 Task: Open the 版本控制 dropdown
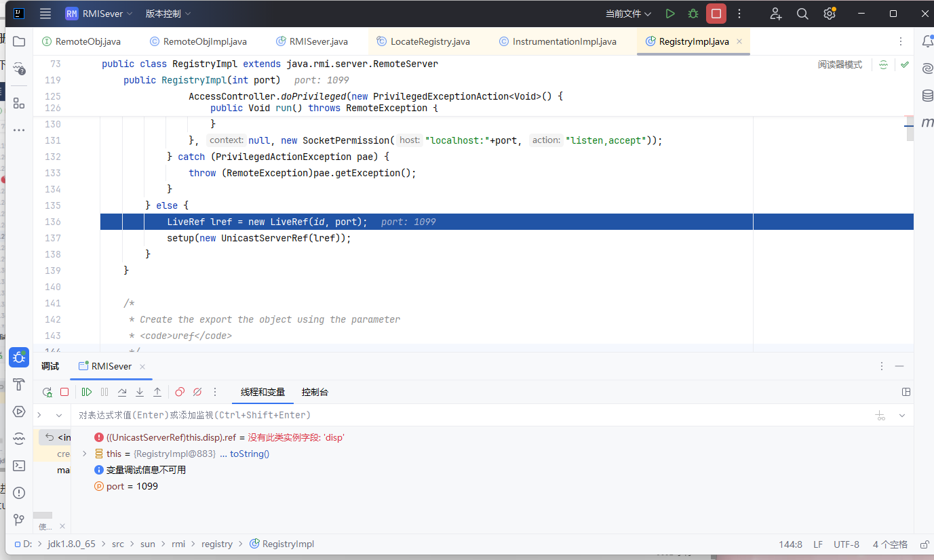coord(168,14)
